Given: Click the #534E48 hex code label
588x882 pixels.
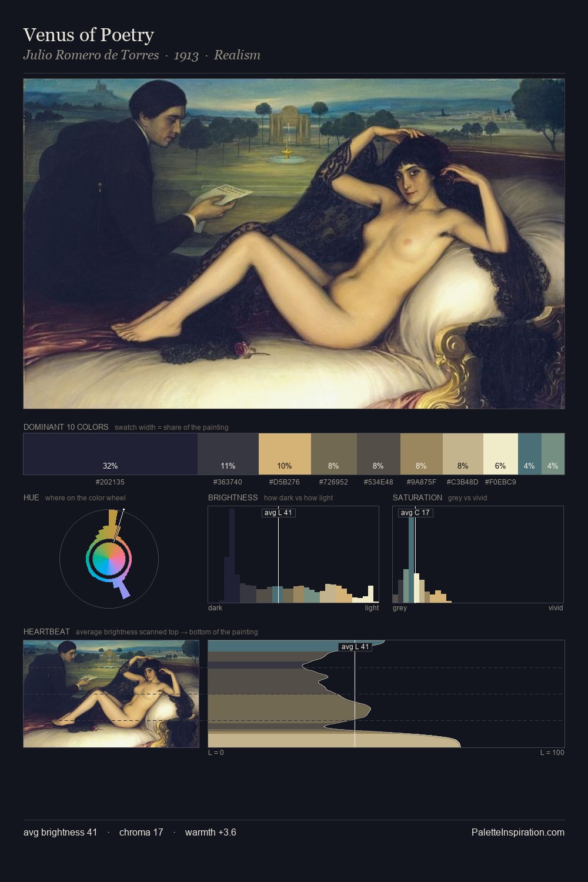Looking at the screenshot, I should [x=378, y=482].
